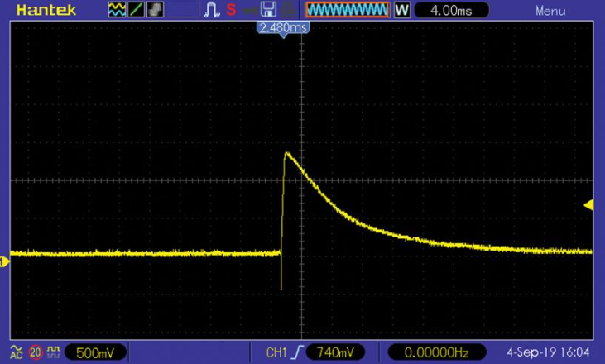The image size is (605, 364).
Task: Toggle the AC coupling indicator
Action: coord(17,352)
